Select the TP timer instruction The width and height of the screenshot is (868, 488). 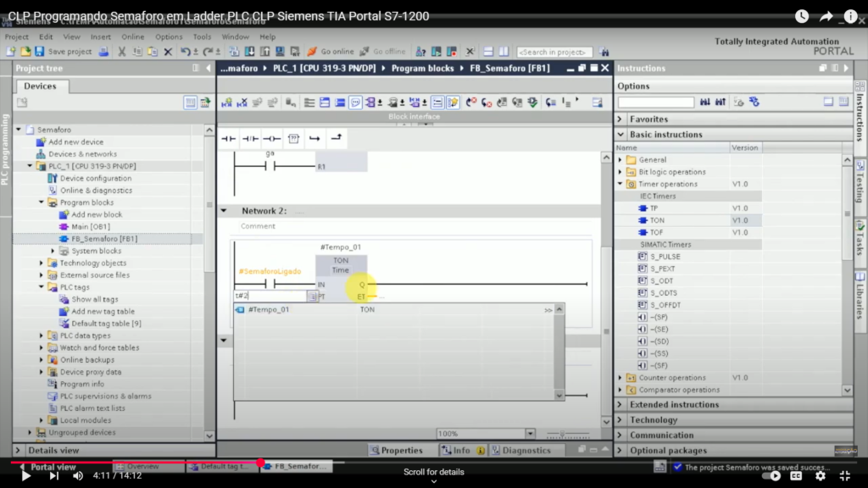point(654,208)
